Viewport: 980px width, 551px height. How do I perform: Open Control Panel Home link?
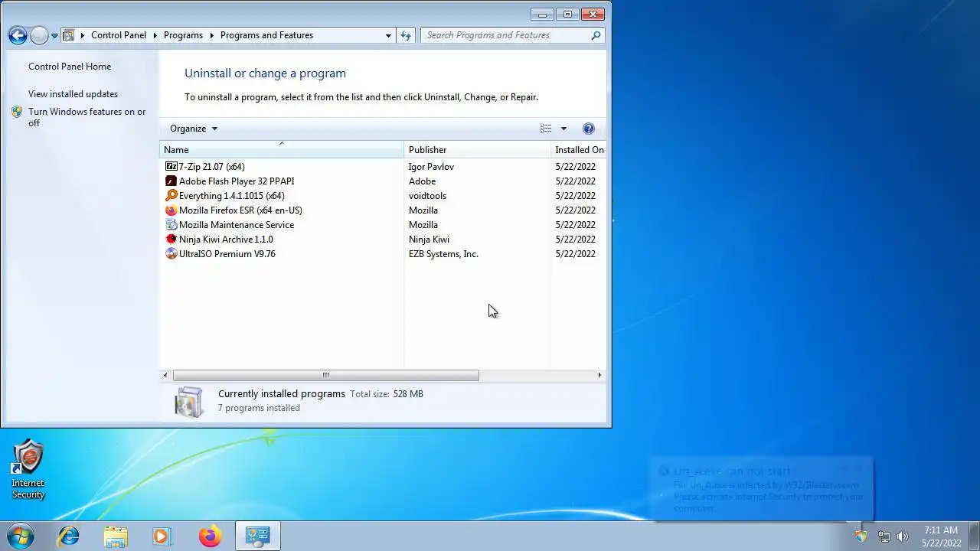coord(70,67)
